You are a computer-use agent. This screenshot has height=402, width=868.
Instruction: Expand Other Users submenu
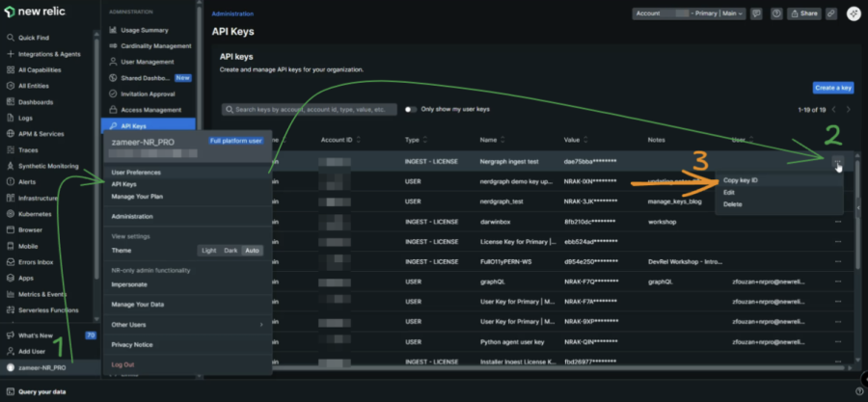pyautogui.click(x=187, y=325)
